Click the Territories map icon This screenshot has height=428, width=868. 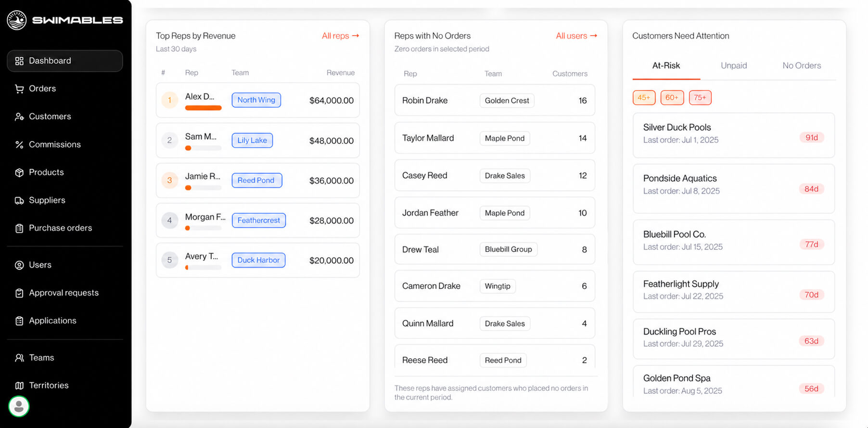pos(19,386)
